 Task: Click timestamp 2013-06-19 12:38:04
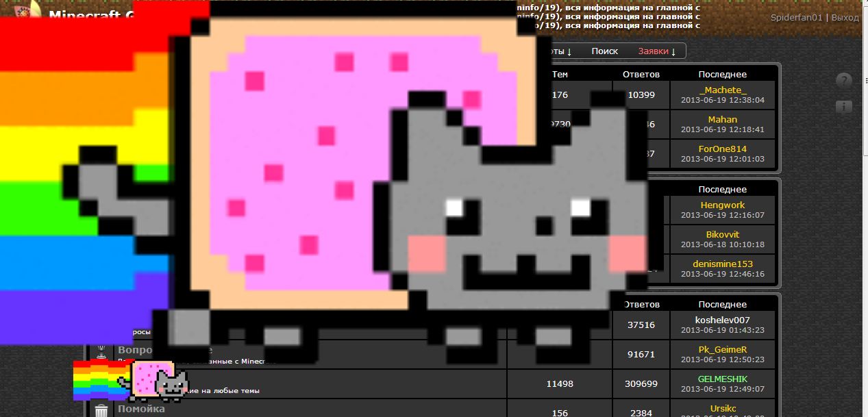pyautogui.click(x=723, y=100)
